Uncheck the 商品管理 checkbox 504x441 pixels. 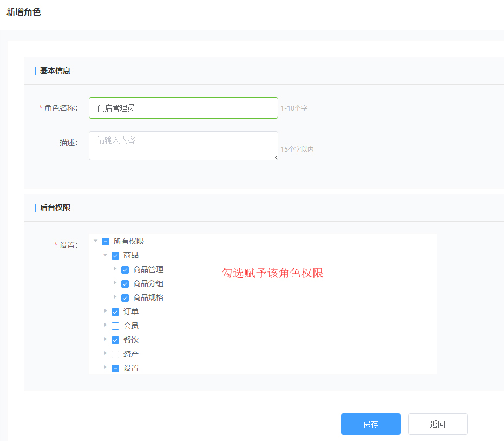click(125, 270)
